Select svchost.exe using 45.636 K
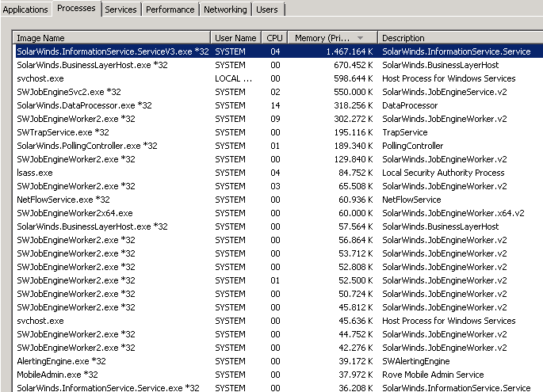 [x=278, y=321]
